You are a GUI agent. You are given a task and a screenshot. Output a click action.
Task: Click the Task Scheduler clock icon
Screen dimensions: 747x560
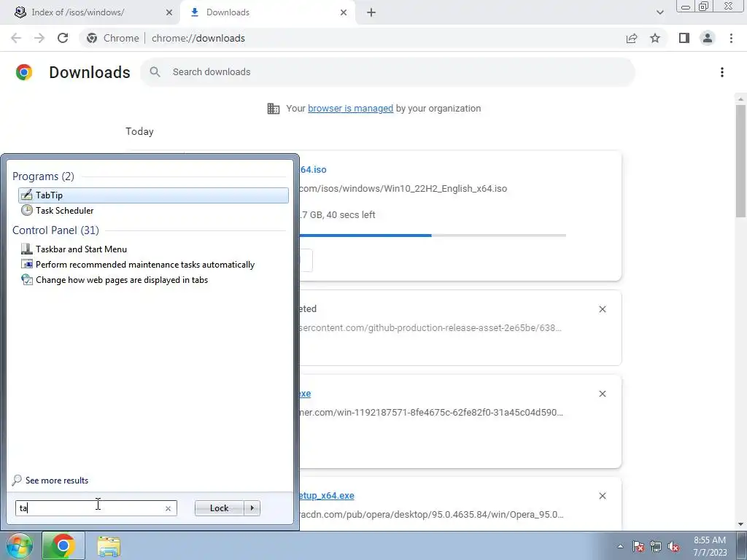(27, 210)
